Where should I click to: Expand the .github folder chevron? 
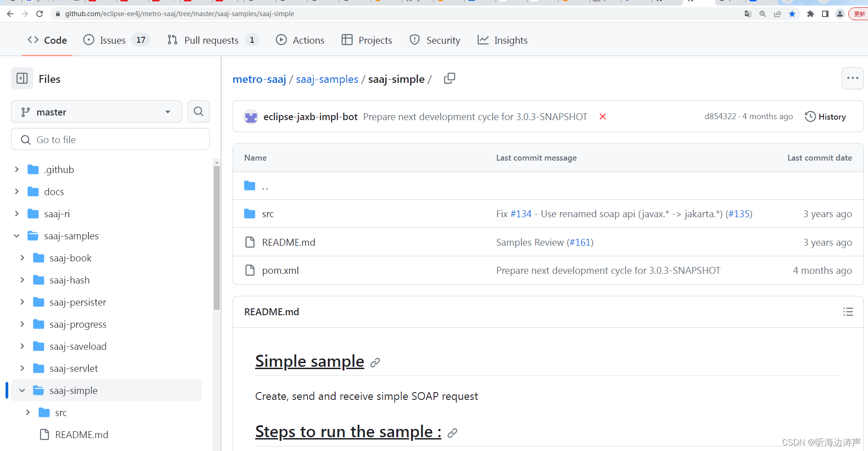tap(17, 169)
